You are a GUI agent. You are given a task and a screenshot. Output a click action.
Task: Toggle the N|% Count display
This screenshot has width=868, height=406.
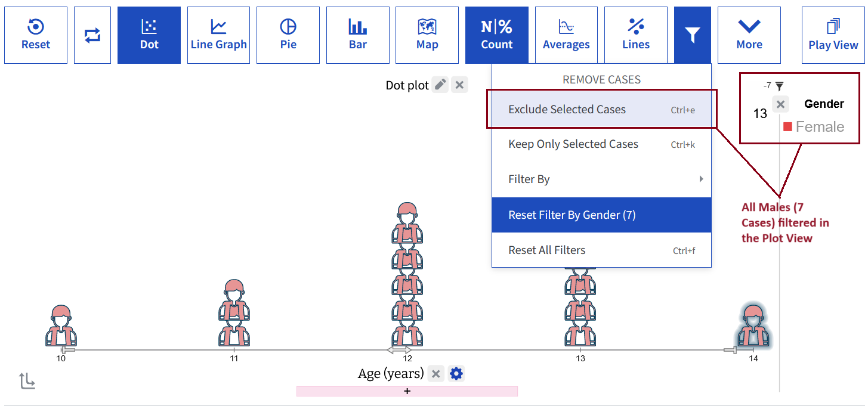pos(497,35)
